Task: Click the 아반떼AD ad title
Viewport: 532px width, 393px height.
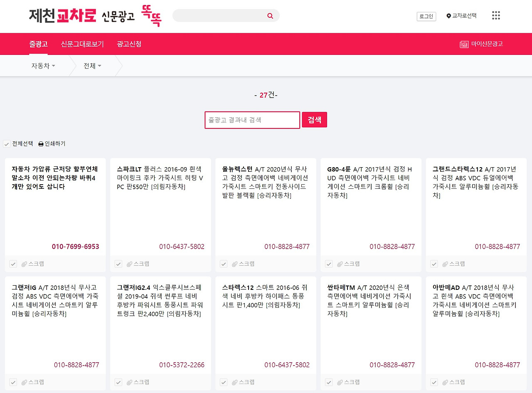Action: [446, 287]
